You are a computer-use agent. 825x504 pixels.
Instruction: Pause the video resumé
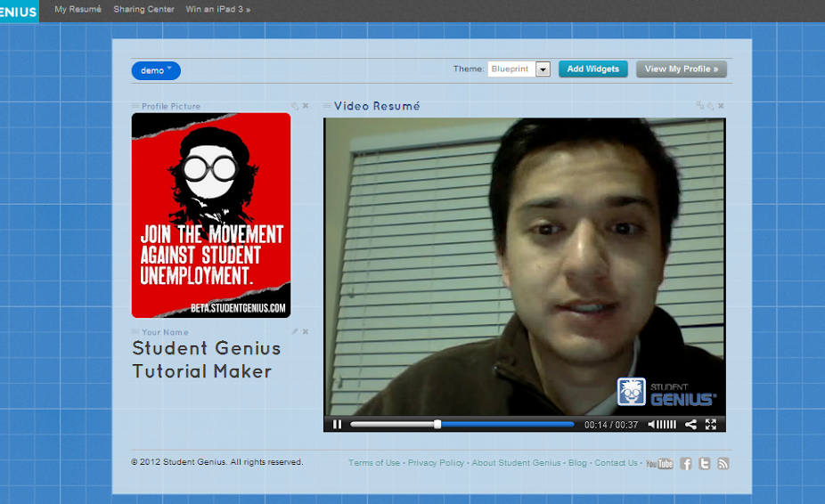338,424
